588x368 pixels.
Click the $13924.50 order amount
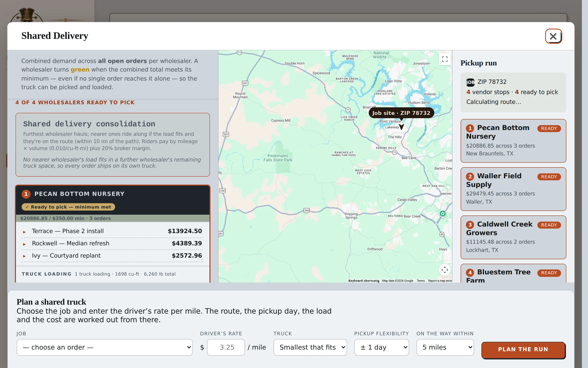pos(185,231)
